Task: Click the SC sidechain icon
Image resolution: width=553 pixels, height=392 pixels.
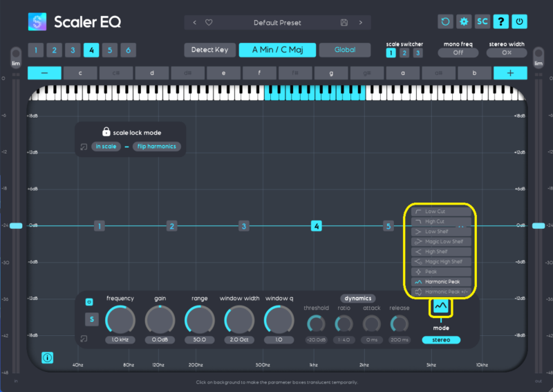Action: pos(482,21)
